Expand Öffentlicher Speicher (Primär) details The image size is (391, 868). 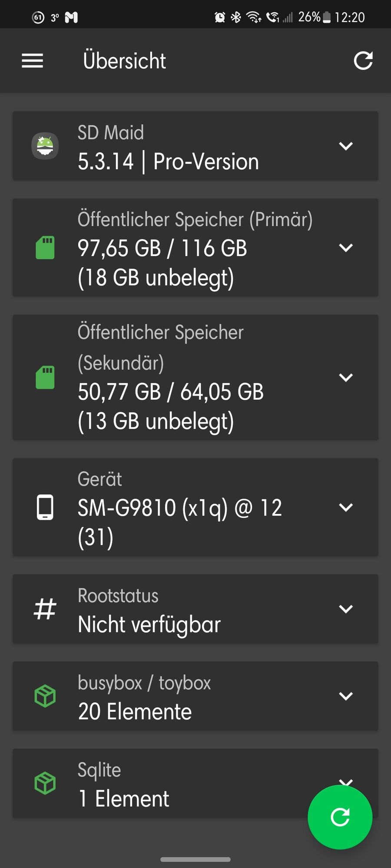coord(346,248)
